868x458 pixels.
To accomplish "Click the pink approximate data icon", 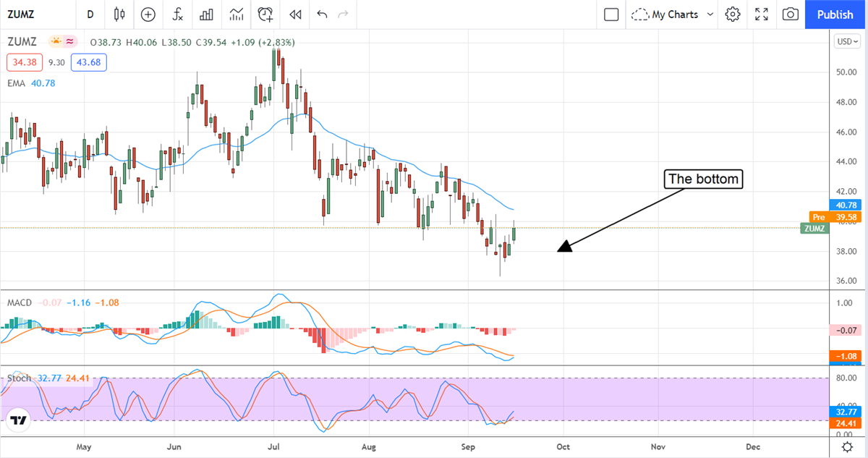I will (x=70, y=42).
